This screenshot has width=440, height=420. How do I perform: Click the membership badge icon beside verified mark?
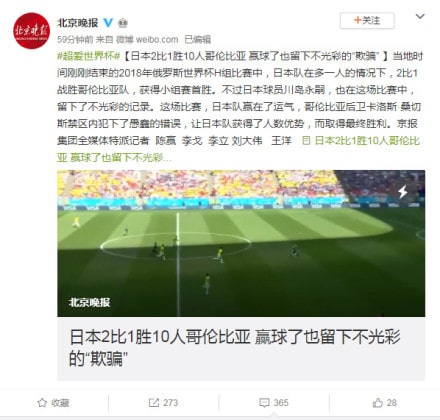pos(123,23)
